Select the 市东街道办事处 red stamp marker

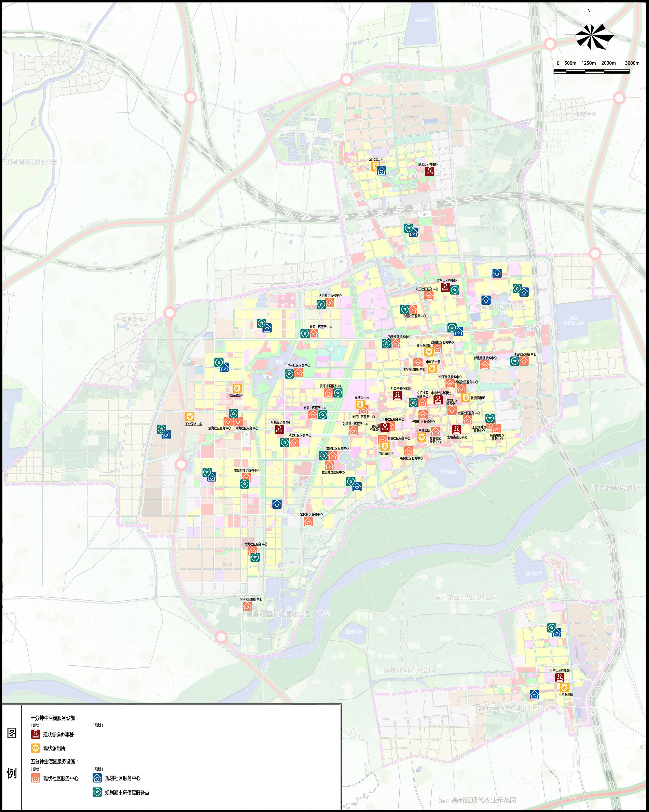click(x=445, y=287)
